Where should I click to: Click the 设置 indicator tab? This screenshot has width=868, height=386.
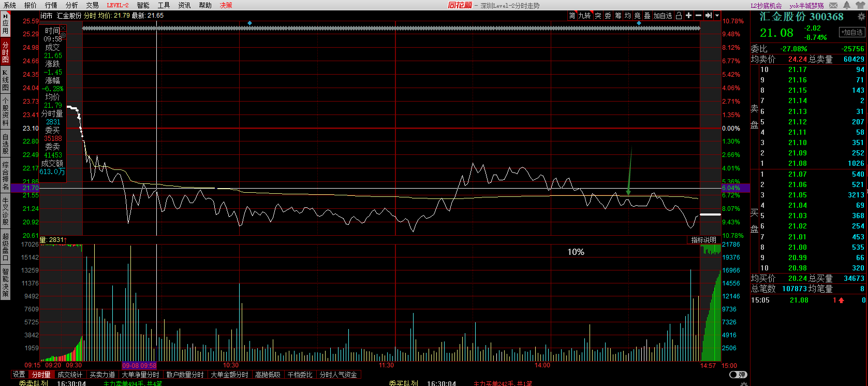(x=19, y=375)
